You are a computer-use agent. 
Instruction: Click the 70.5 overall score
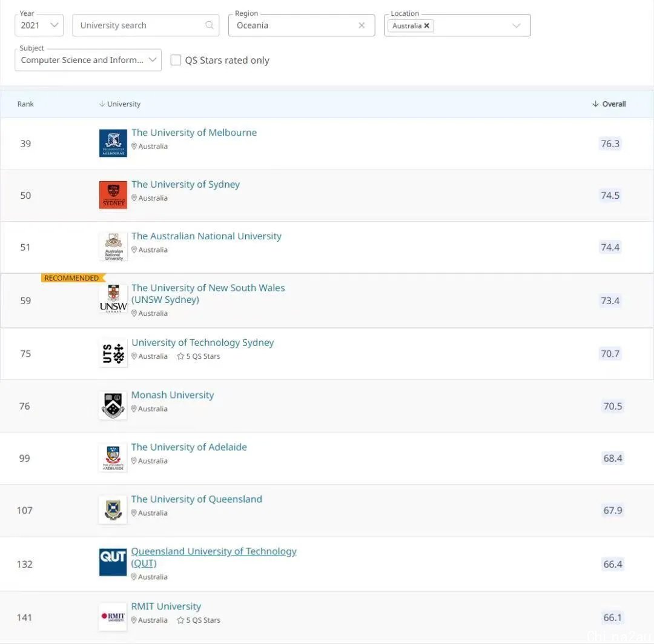612,406
